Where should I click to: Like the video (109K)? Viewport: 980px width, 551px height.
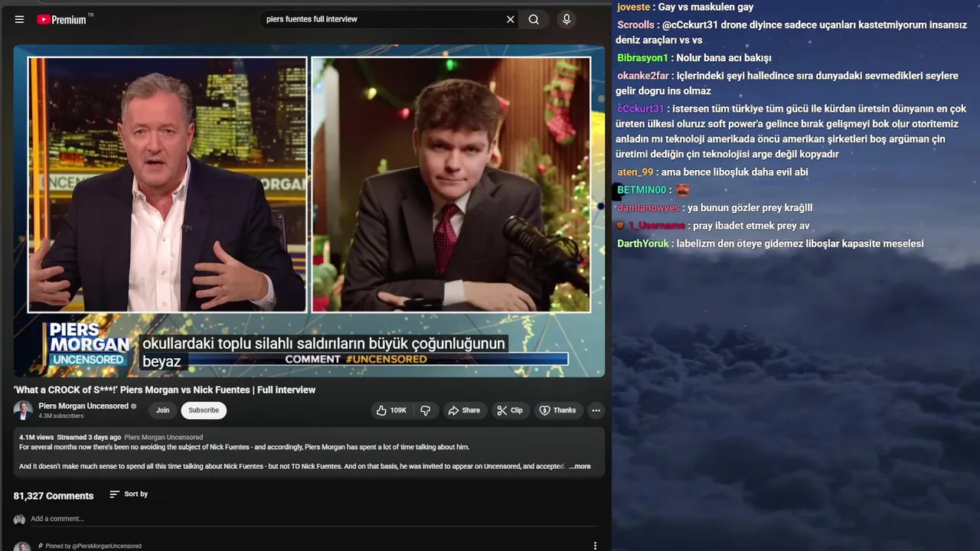[391, 410]
